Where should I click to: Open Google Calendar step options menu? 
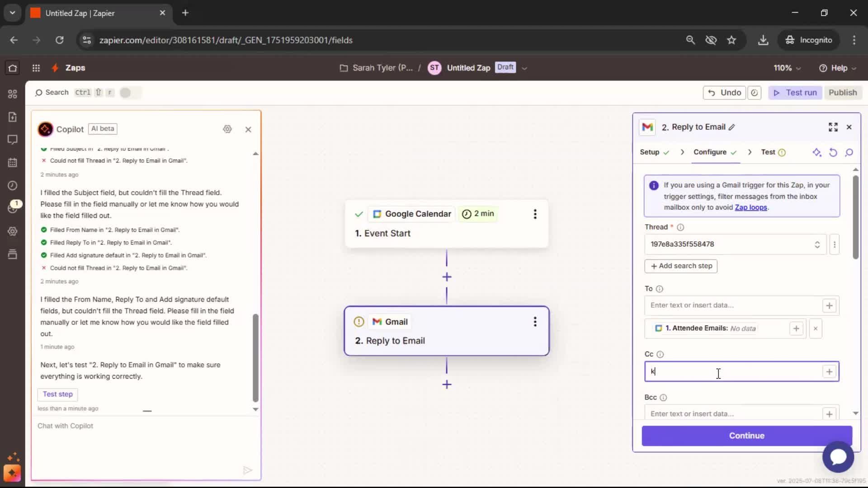[x=535, y=214]
